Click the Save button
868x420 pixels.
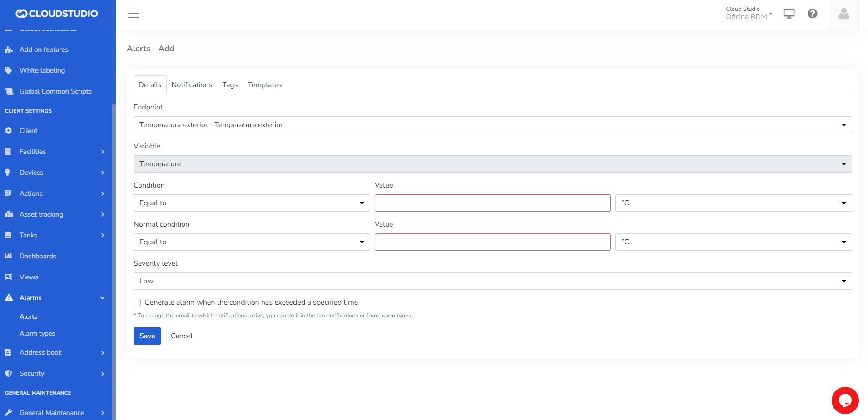click(147, 336)
